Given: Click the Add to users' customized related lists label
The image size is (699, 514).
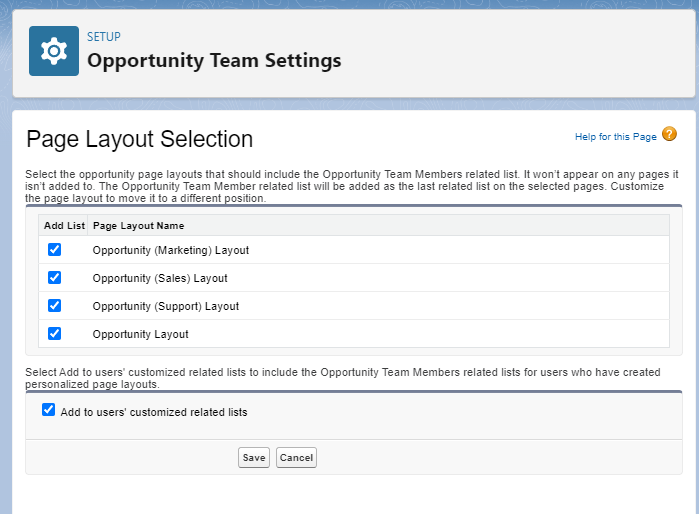Looking at the screenshot, I should pyautogui.click(x=153, y=411).
